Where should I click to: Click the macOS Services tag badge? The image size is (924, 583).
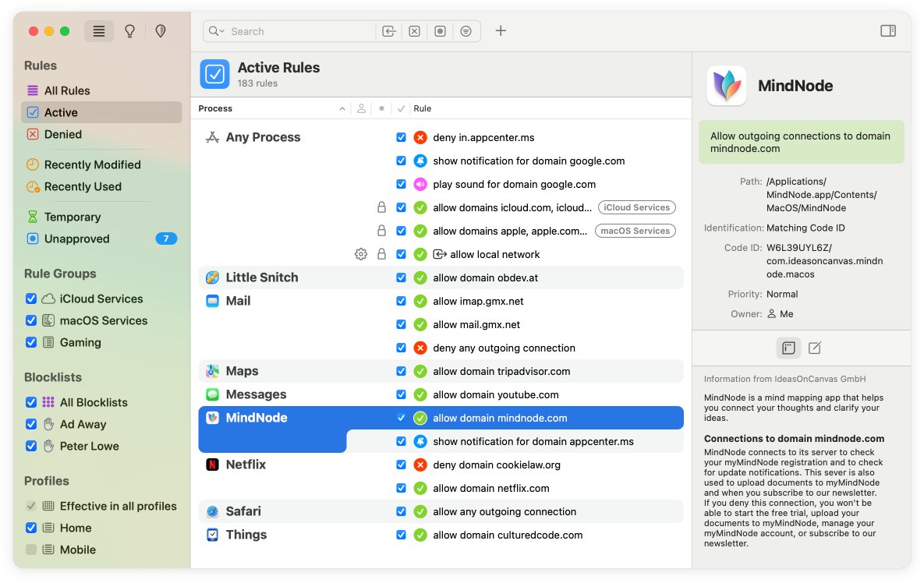pyautogui.click(x=635, y=231)
